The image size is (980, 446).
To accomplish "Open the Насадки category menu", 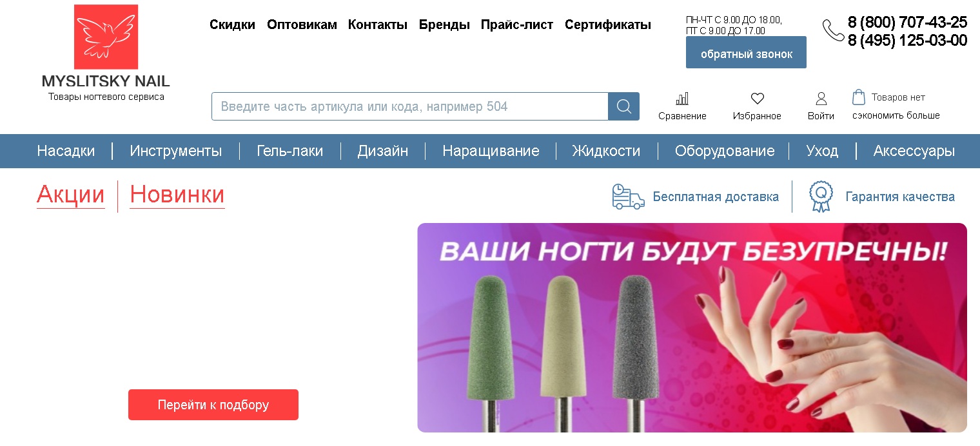I will click(66, 151).
